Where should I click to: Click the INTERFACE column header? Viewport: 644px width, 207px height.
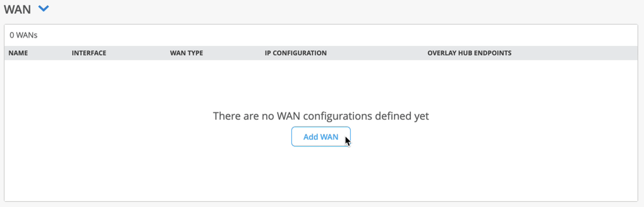click(89, 53)
